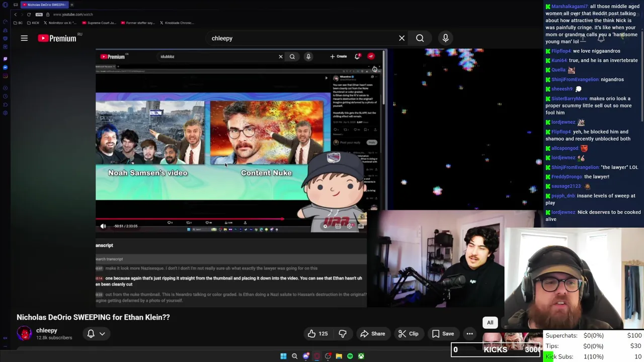Image resolution: width=644 pixels, height=362 pixels.
Task: Select the All filter chip
Action: click(490, 323)
